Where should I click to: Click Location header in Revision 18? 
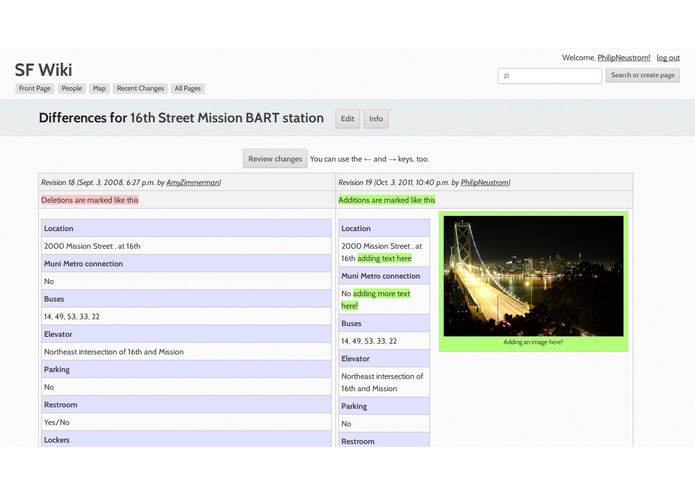tap(186, 228)
